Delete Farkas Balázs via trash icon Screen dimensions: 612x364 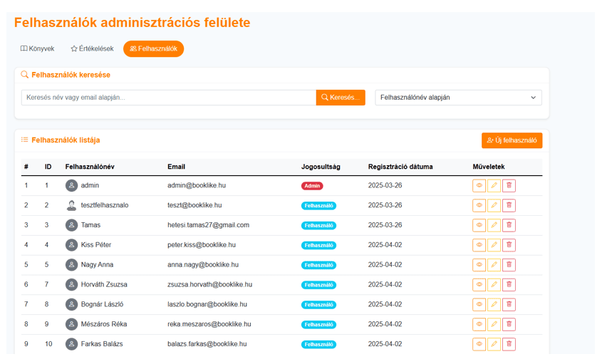click(509, 344)
